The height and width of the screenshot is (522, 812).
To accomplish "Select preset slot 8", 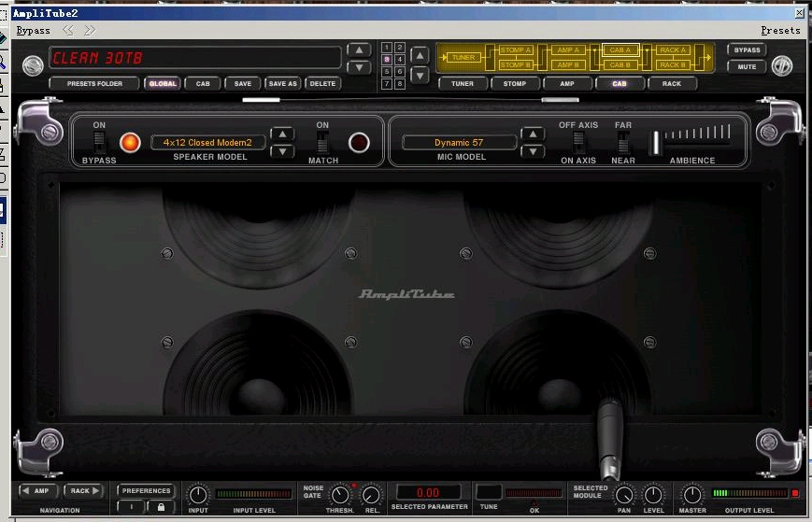I will click(x=400, y=84).
